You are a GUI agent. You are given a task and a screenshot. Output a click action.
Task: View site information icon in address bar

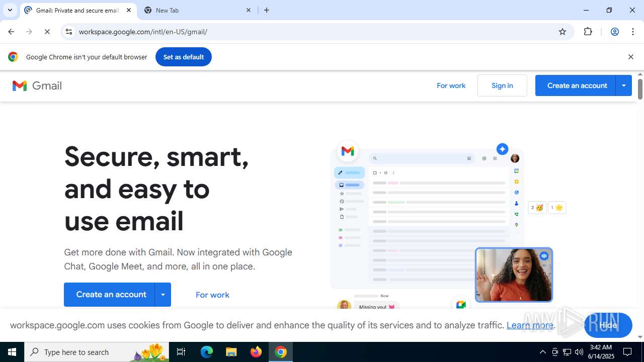[x=69, y=32]
